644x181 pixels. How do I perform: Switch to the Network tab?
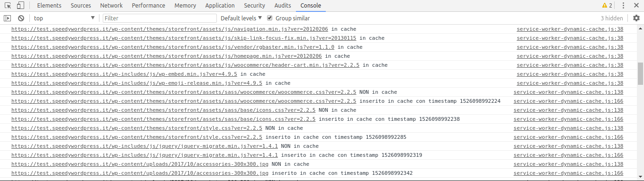coord(111,6)
